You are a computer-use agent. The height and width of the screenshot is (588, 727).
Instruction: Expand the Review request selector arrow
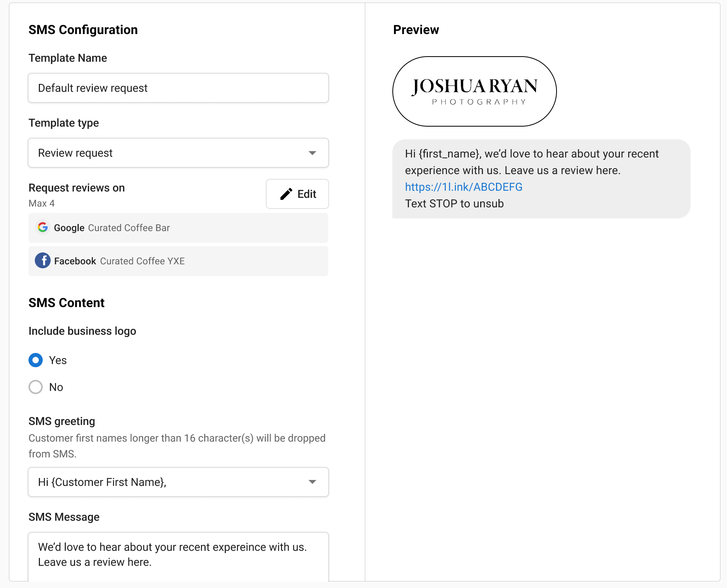[312, 153]
